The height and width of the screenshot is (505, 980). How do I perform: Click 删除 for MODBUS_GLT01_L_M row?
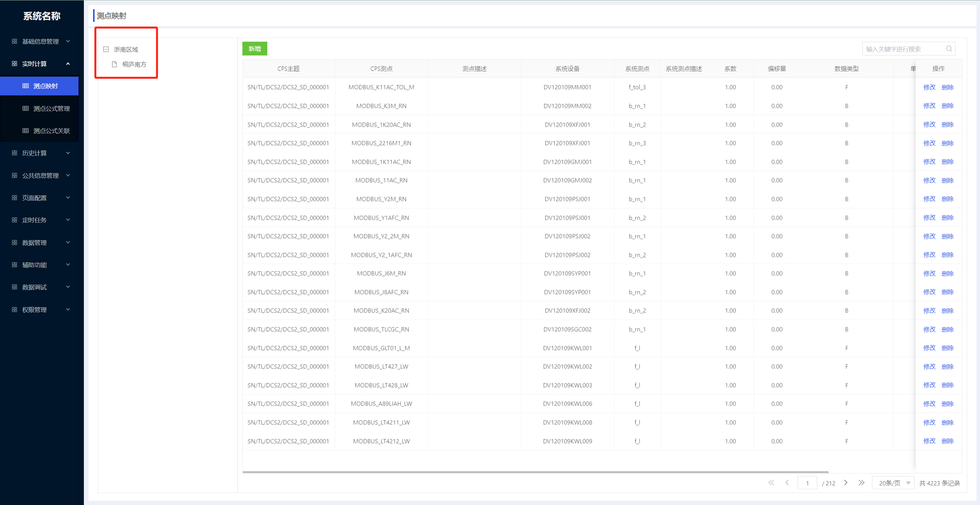(947, 348)
